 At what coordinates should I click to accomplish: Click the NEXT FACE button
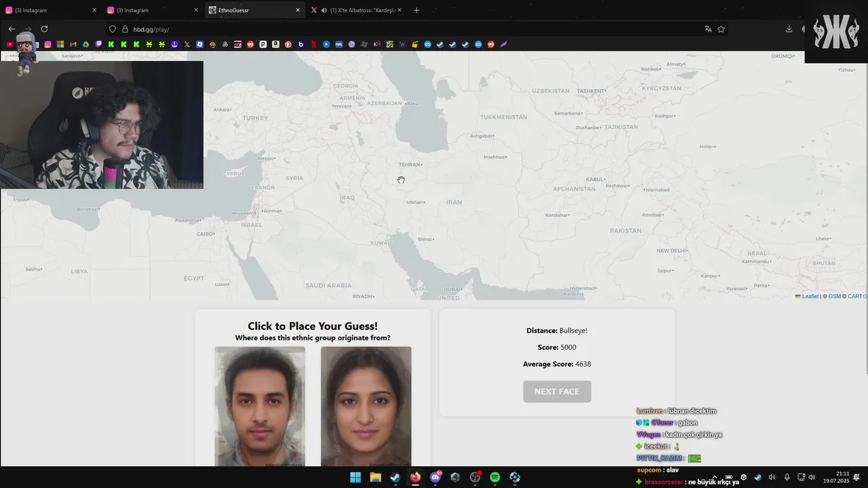pyautogui.click(x=557, y=391)
